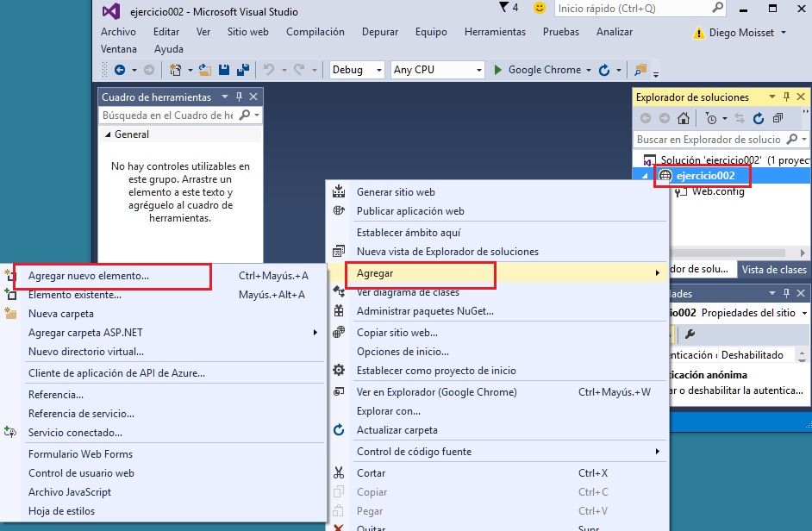The image size is (812, 531).
Task: Select the Web.config file
Action: pyautogui.click(x=718, y=191)
